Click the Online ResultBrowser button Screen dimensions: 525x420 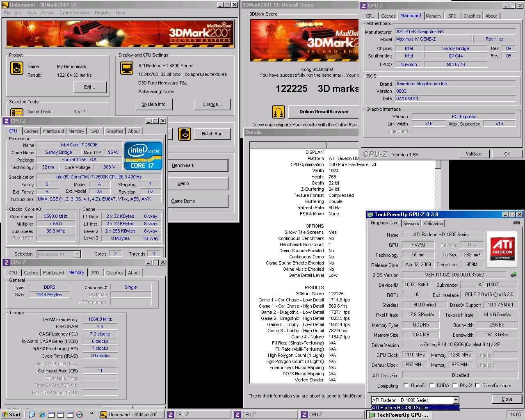pyautogui.click(x=324, y=112)
